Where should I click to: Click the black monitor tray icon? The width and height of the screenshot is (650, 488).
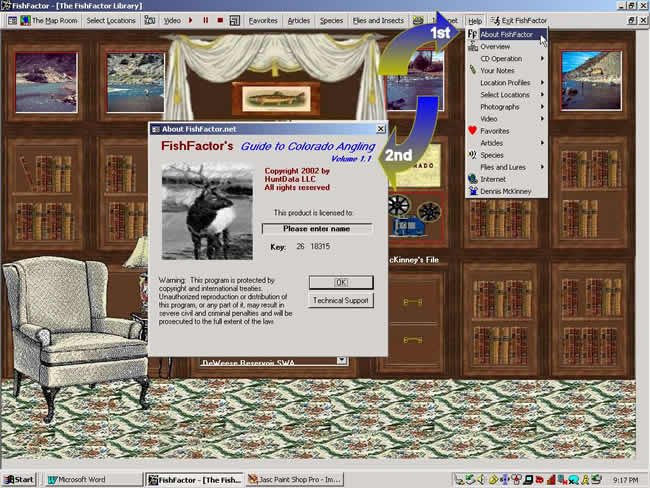(528, 480)
